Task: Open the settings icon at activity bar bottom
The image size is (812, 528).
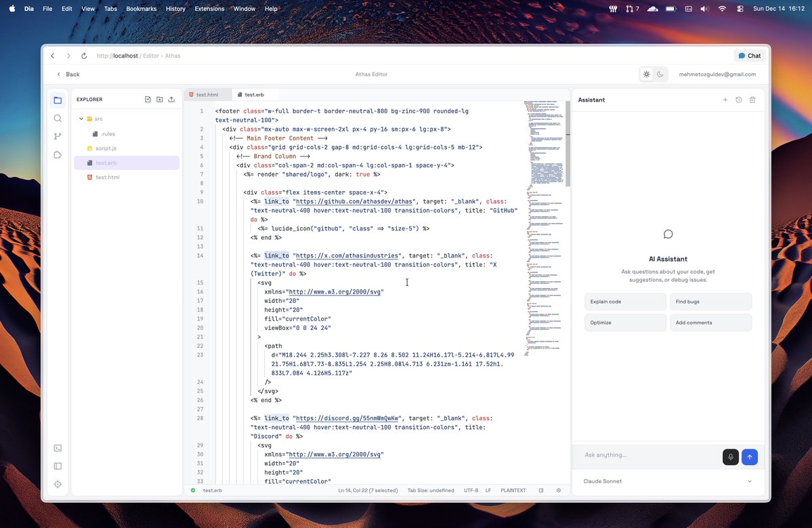Action: (58, 484)
